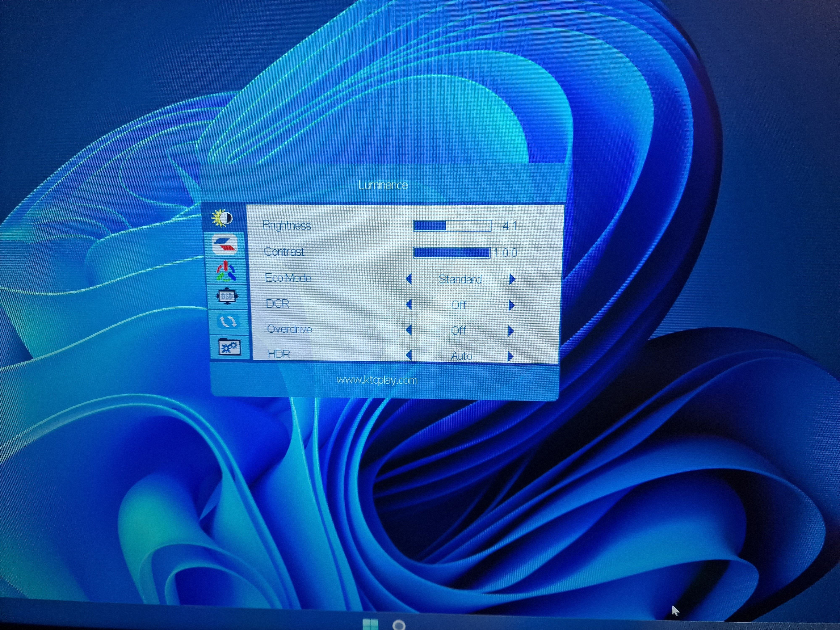
Task: Click right arrow for HDR
Action: point(510,356)
